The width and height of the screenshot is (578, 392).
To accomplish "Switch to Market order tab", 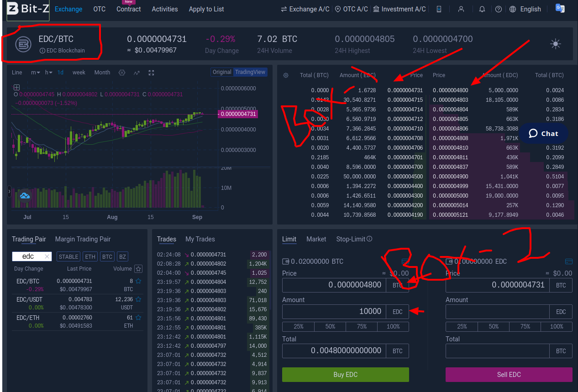I will (x=316, y=239).
